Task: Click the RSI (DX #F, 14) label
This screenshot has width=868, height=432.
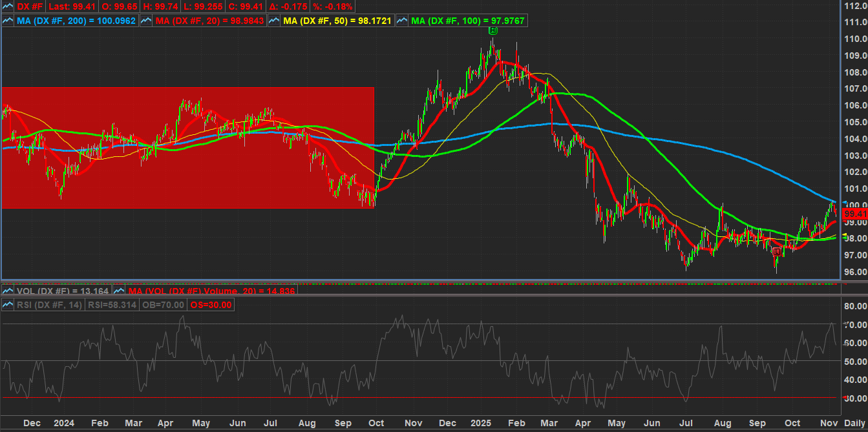Action: [x=50, y=305]
